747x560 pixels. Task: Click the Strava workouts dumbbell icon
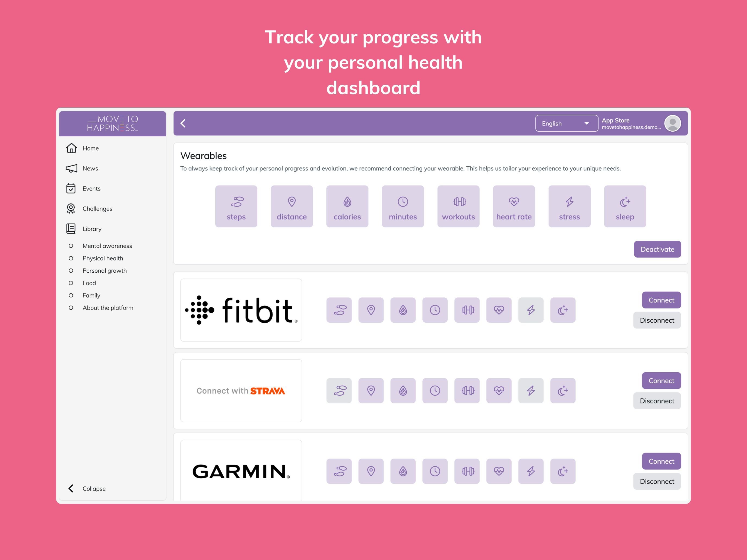pos(467,390)
